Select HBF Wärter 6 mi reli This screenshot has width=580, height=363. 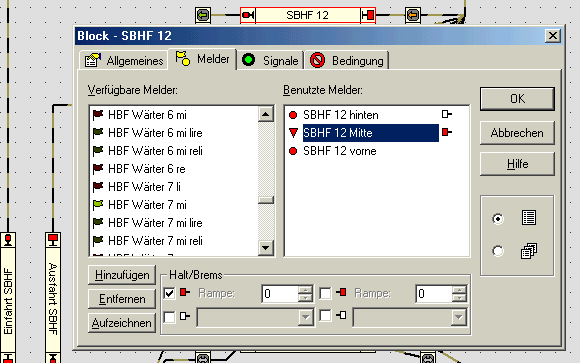point(155,151)
